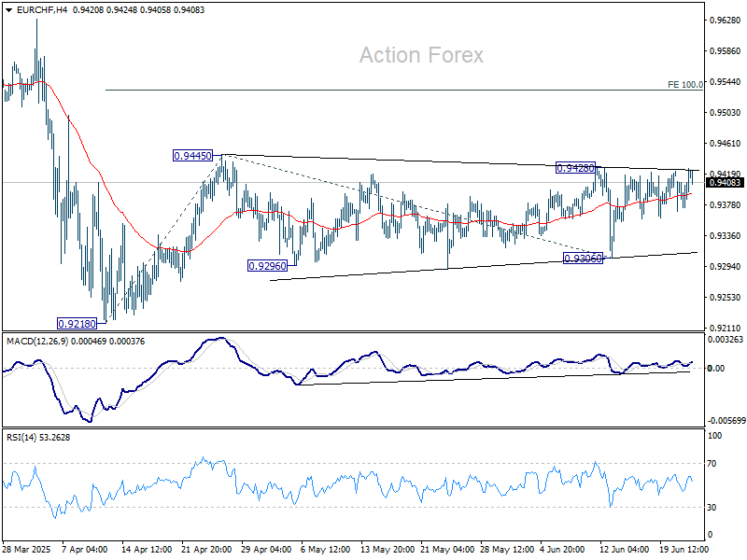Select the 0.92960 price label
The image size is (747, 560).
[268, 266]
